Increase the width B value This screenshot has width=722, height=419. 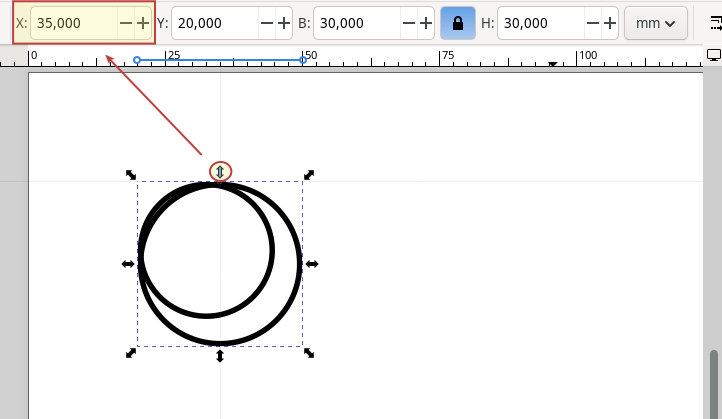[x=426, y=23]
